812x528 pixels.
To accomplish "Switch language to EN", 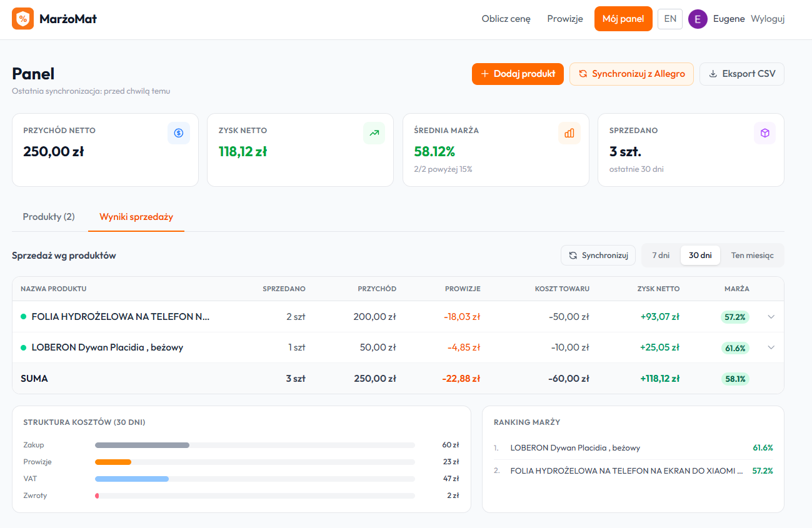I will point(669,19).
